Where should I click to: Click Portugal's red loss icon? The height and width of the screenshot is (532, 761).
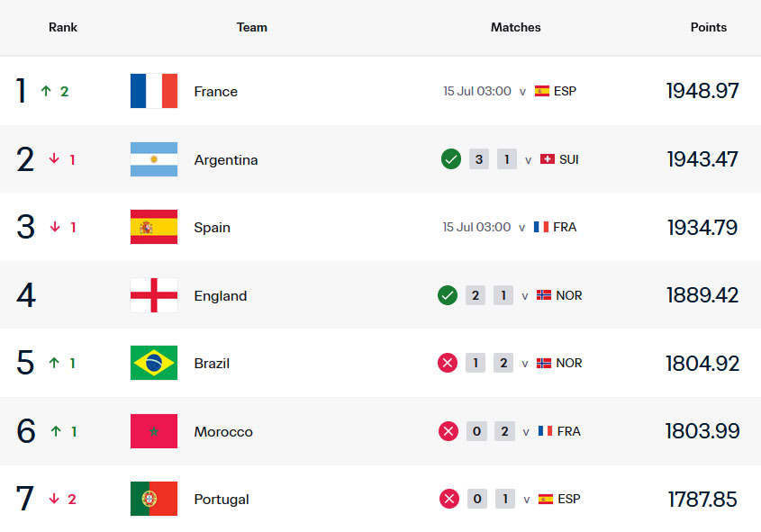[449, 499]
